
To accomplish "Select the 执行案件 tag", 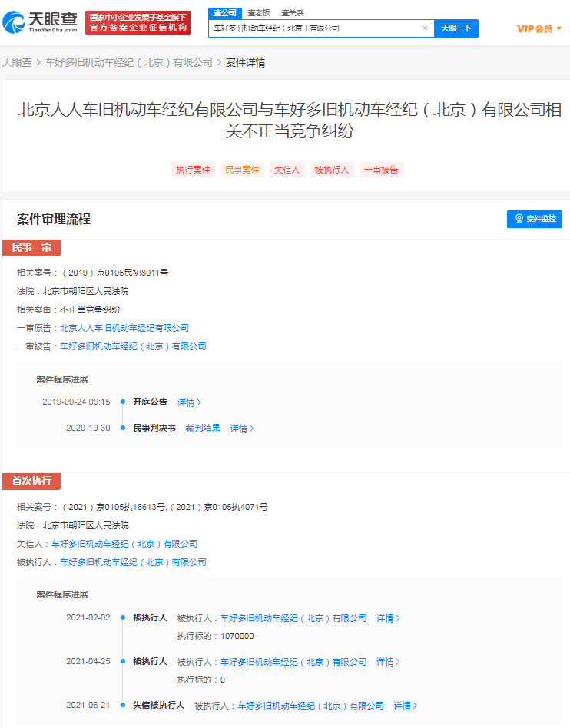I will tap(194, 170).
